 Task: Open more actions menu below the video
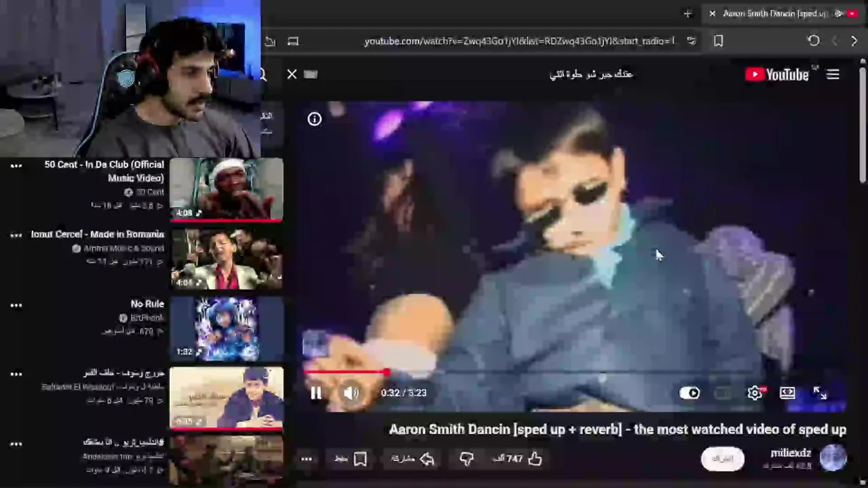point(307,459)
